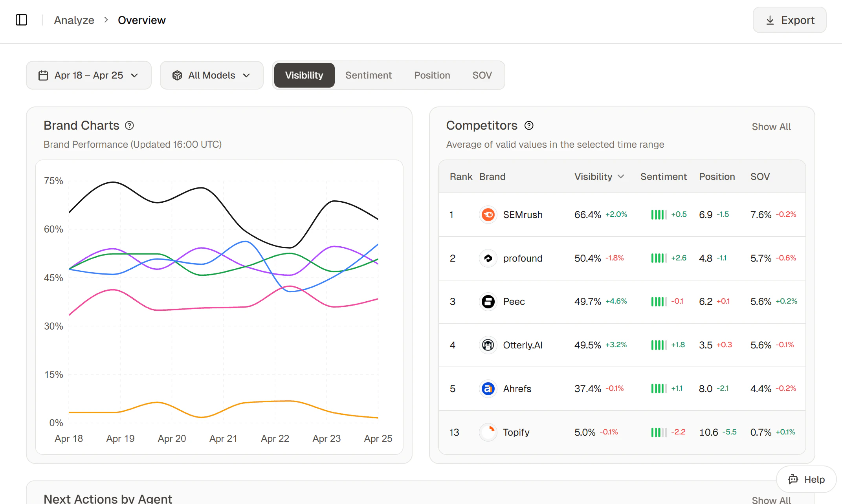Select the Peec brand name

514,301
